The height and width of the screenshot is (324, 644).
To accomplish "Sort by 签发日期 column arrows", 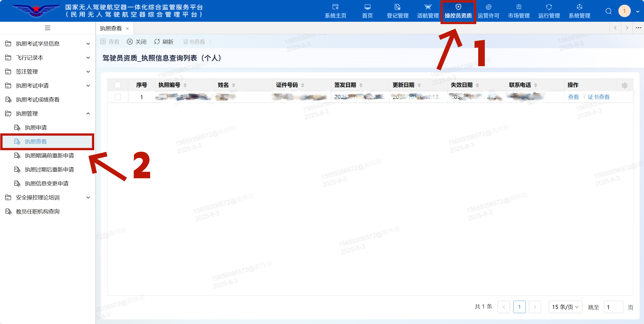I will pos(361,85).
